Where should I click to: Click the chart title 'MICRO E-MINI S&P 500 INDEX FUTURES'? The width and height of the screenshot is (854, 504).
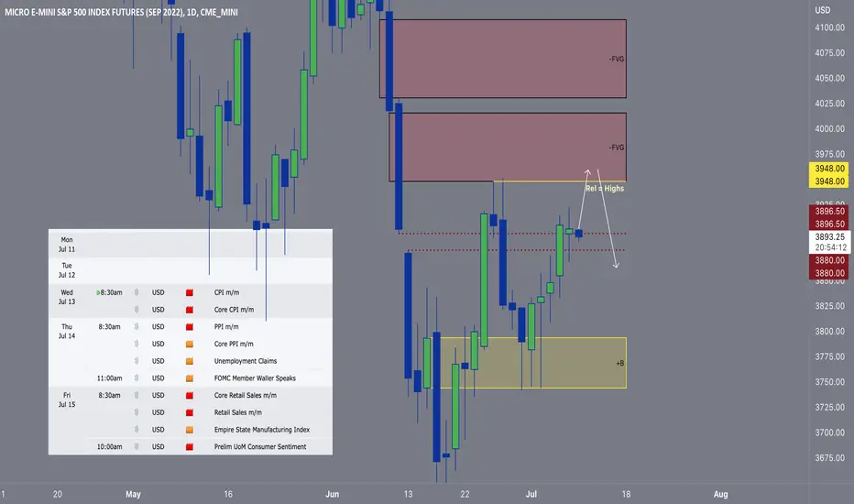122,12
